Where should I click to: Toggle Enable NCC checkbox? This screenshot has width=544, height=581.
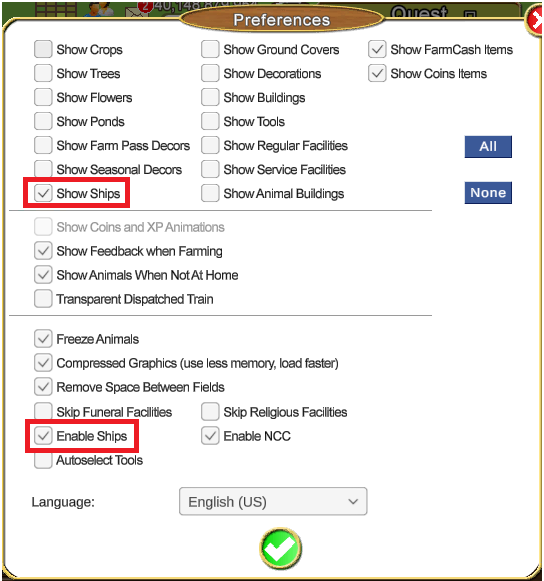click(210, 436)
